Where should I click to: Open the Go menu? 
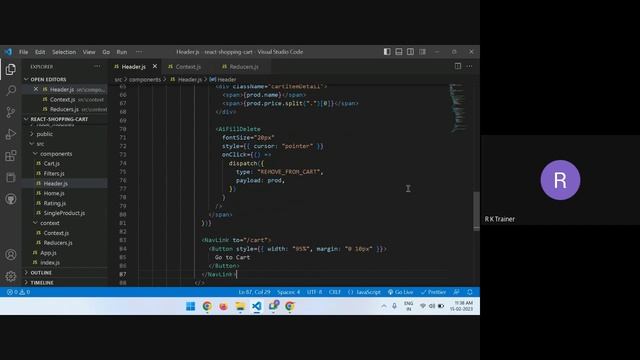point(106,52)
